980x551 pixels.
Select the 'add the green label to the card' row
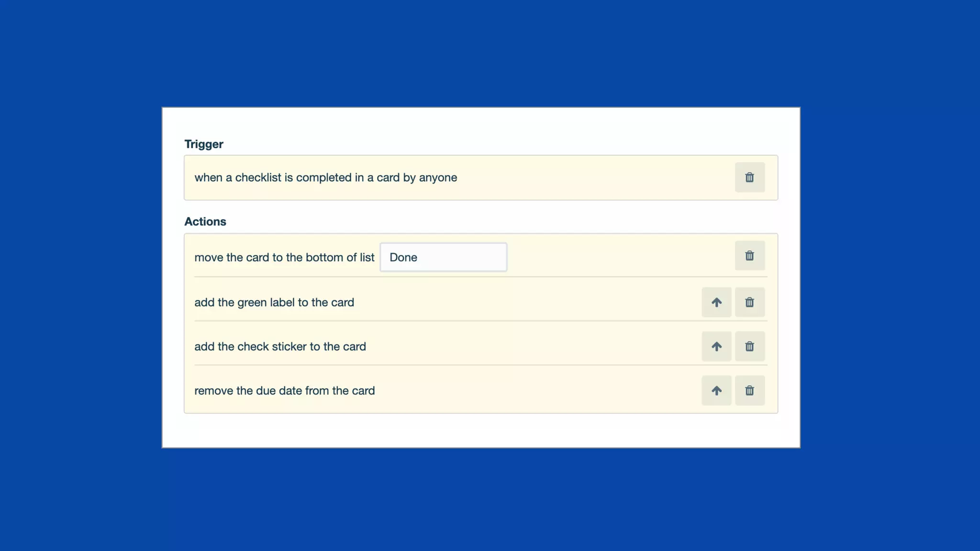[274, 302]
